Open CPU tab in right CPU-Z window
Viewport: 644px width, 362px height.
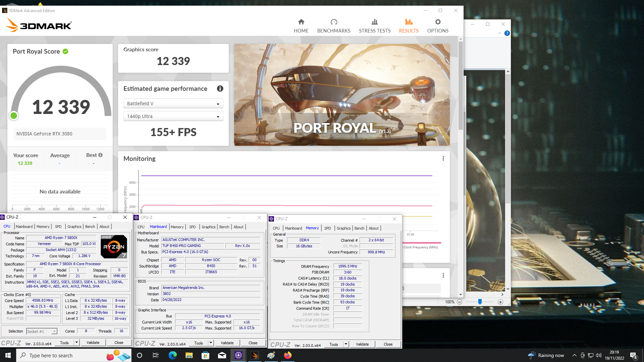point(276,228)
